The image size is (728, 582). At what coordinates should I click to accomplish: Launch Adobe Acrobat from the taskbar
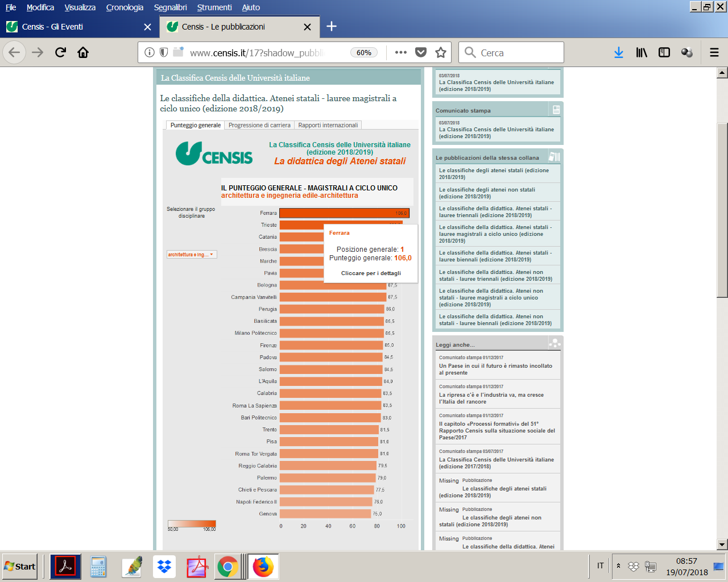pos(65,567)
